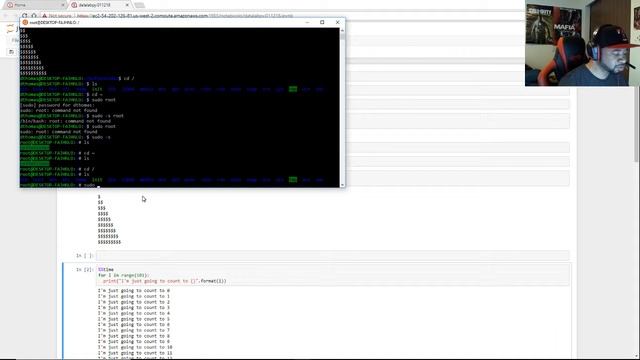Click the Jupyter logo
Viewport: 640px width, 360px height.
[x=10, y=29]
